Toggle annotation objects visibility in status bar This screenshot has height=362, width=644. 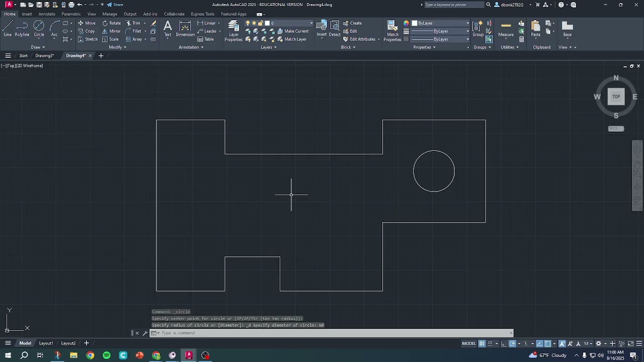click(562, 343)
